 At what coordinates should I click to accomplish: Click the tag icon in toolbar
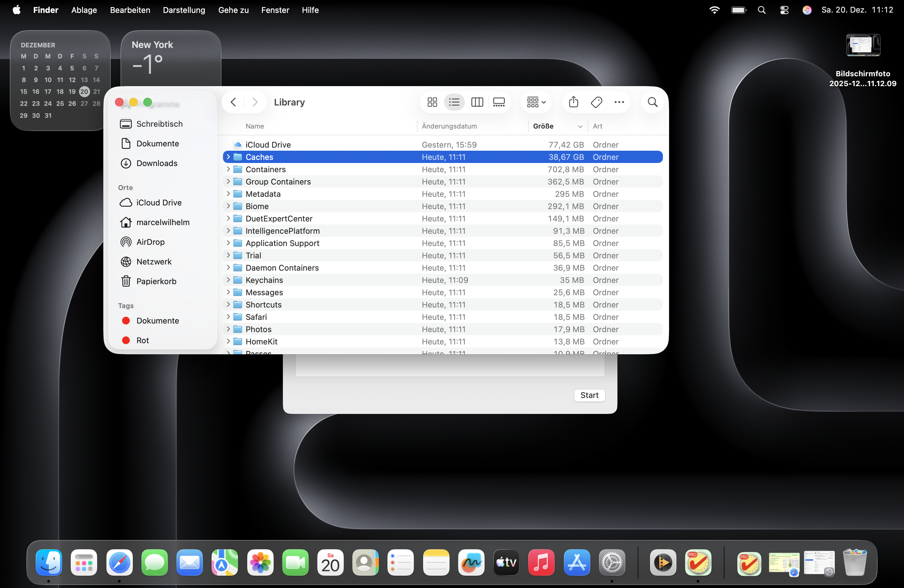[596, 102]
